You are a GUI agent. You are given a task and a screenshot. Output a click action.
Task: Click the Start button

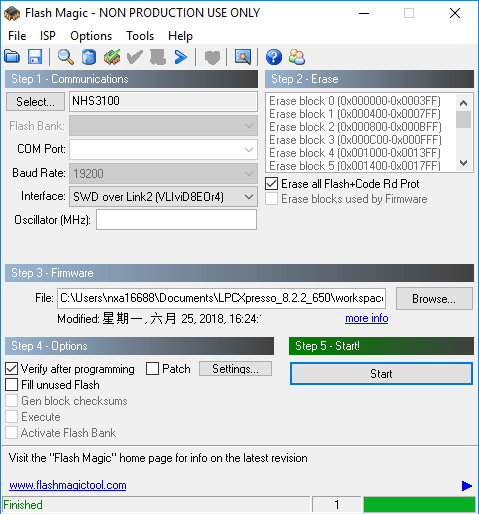[381, 374]
